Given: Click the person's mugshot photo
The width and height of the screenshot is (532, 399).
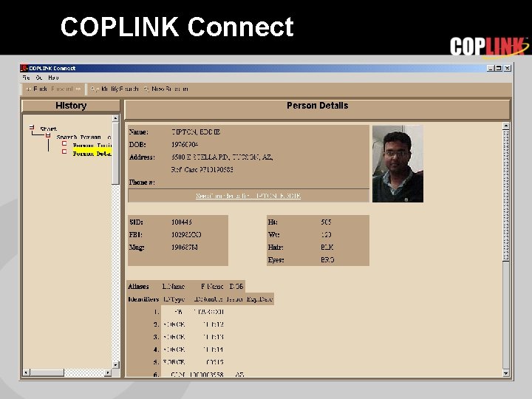Looking at the screenshot, I should click(x=398, y=163).
